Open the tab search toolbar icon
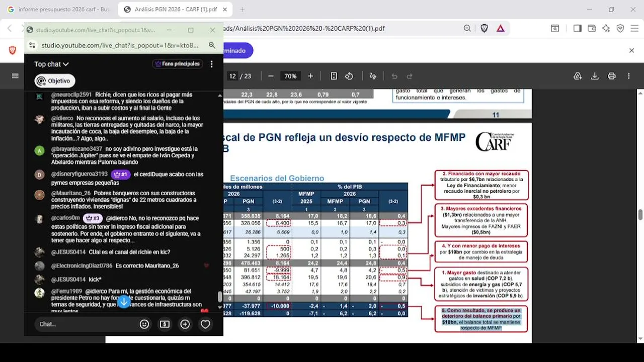The width and height of the screenshot is (644, 362). click(554, 28)
